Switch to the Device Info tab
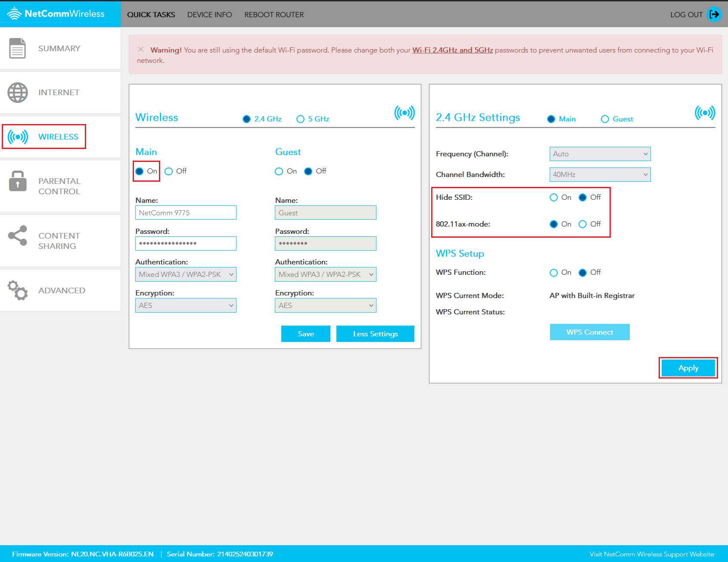 pyautogui.click(x=210, y=14)
